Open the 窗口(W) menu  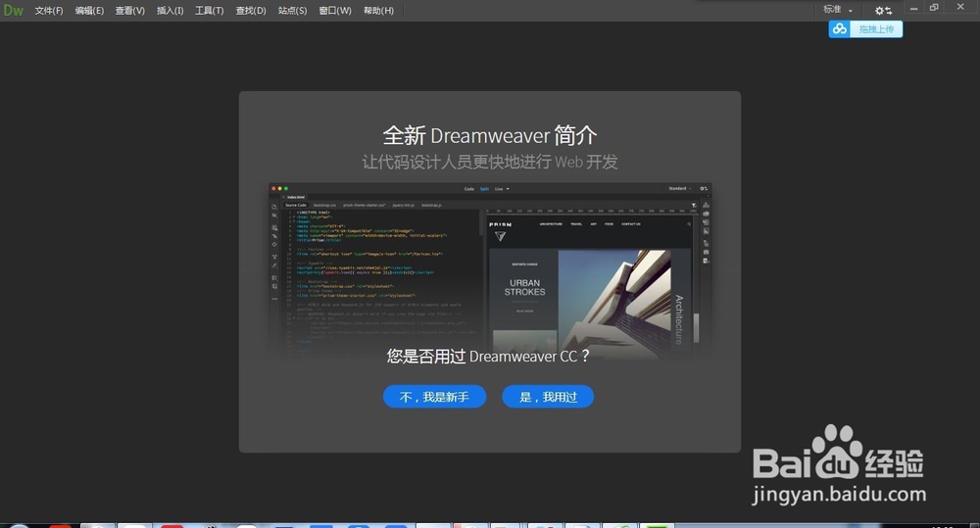click(x=335, y=11)
